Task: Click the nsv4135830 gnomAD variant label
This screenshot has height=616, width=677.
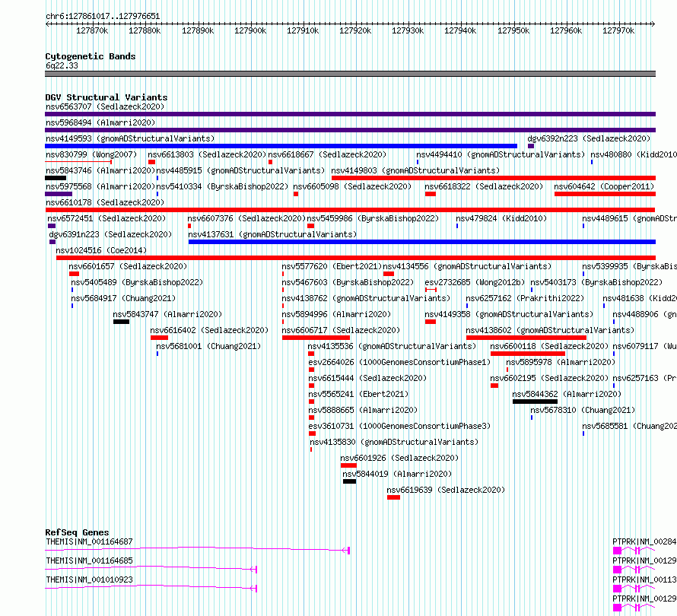Action: click(x=394, y=442)
